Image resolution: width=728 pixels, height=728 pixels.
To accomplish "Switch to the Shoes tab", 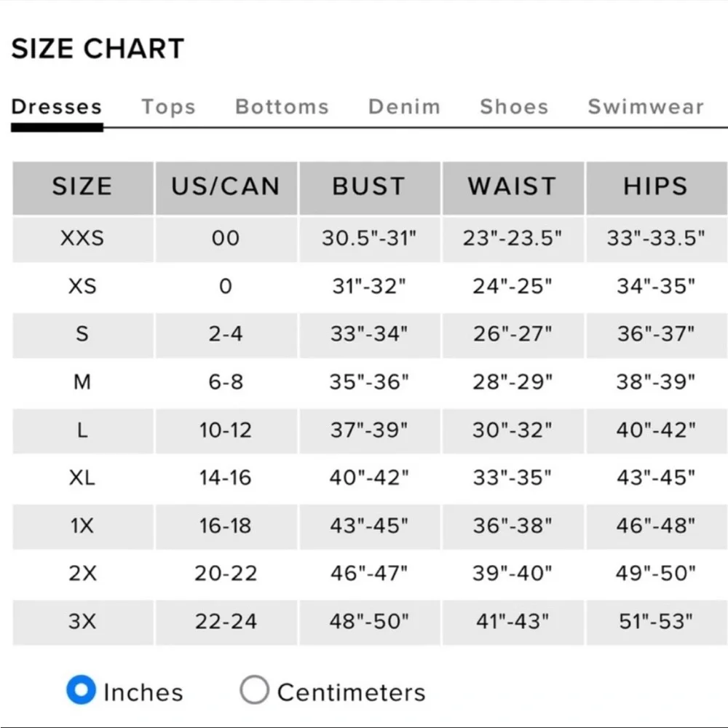I will 514,107.
